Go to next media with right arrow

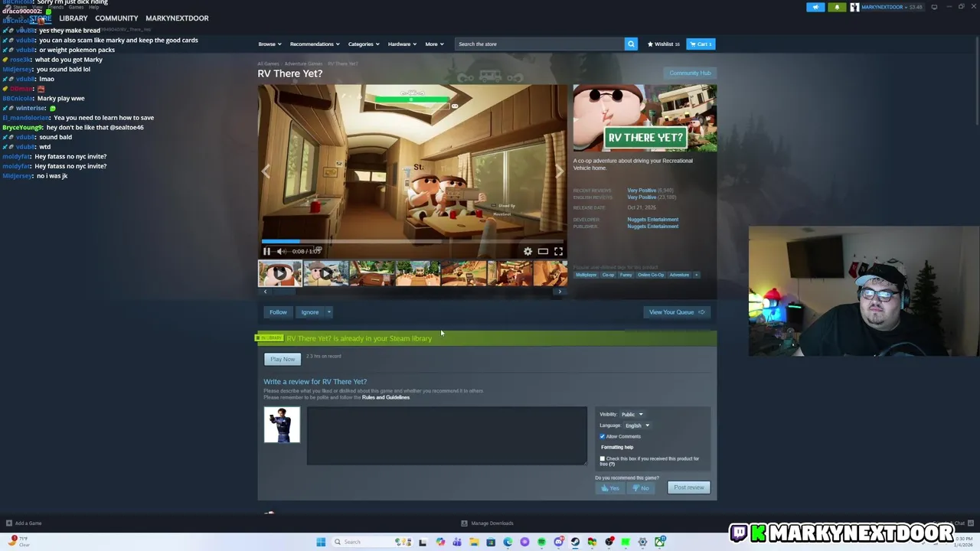[x=559, y=171]
